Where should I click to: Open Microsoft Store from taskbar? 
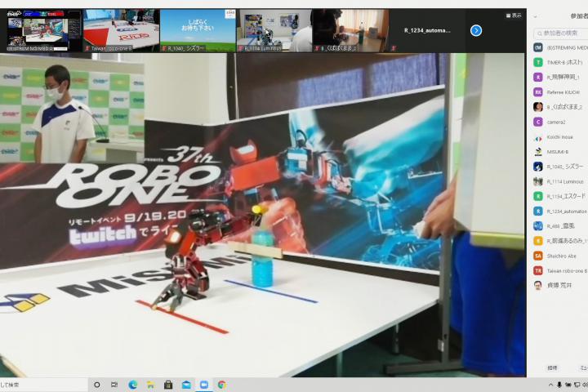pyautogui.click(x=168, y=385)
